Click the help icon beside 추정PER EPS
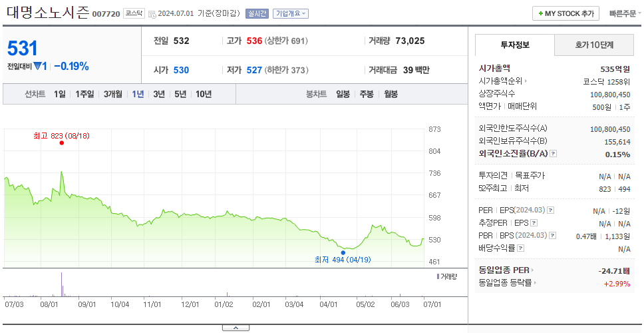This screenshot has width=644, height=333. [x=534, y=223]
